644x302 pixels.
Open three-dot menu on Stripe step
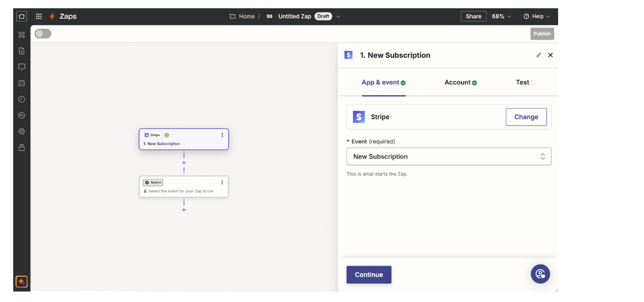pyautogui.click(x=222, y=135)
